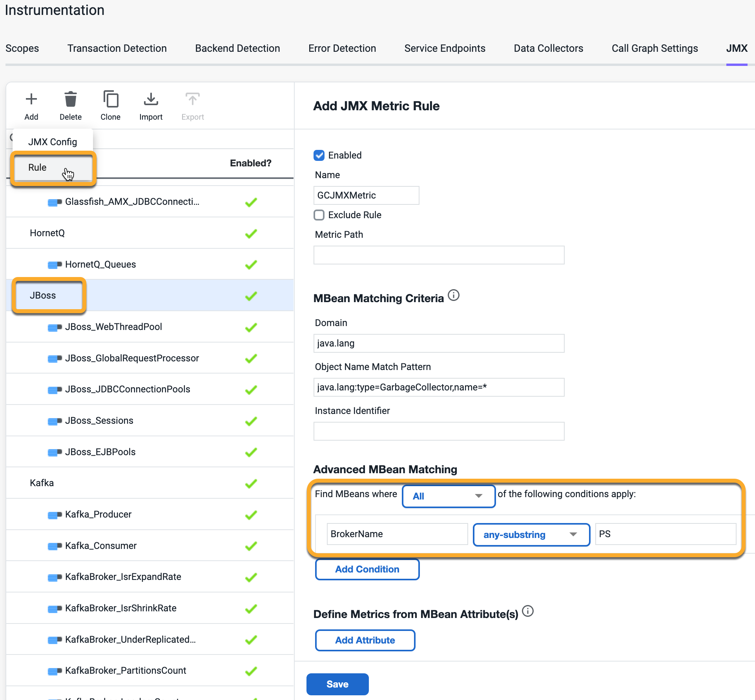Screen dimensions: 755x700
Task: Switch to the Call Graph Settings tab
Action: pyautogui.click(x=655, y=48)
